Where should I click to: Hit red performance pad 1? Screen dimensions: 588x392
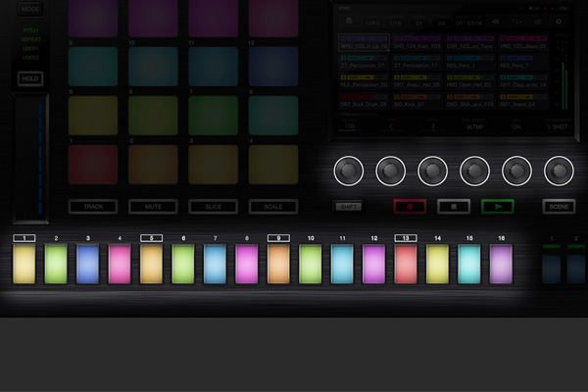93,165
